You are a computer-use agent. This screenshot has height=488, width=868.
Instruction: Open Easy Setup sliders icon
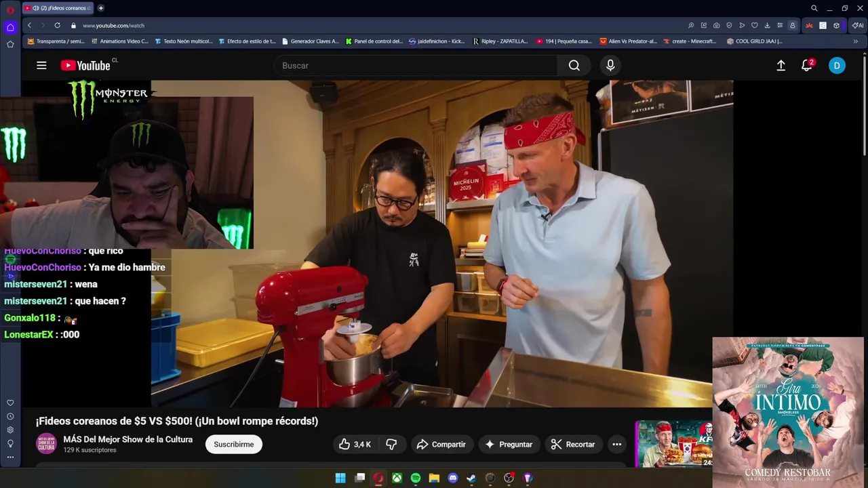[x=780, y=26]
